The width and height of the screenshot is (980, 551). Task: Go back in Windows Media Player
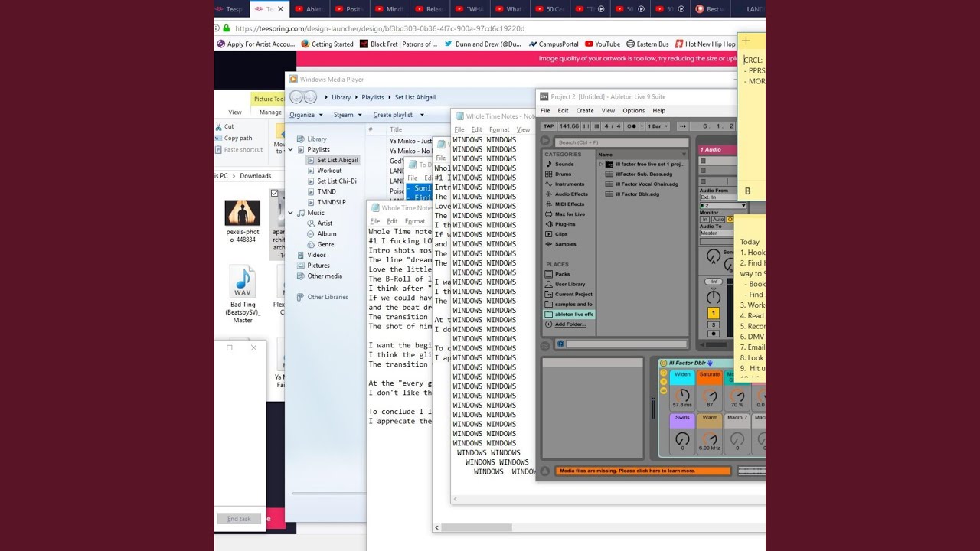[x=296, y=97]
